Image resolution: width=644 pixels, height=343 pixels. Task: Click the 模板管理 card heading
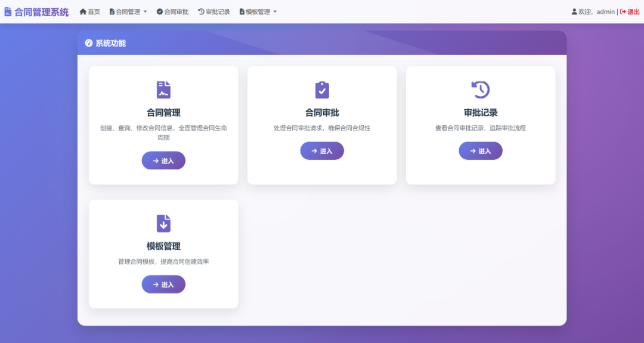coord(163,246)
